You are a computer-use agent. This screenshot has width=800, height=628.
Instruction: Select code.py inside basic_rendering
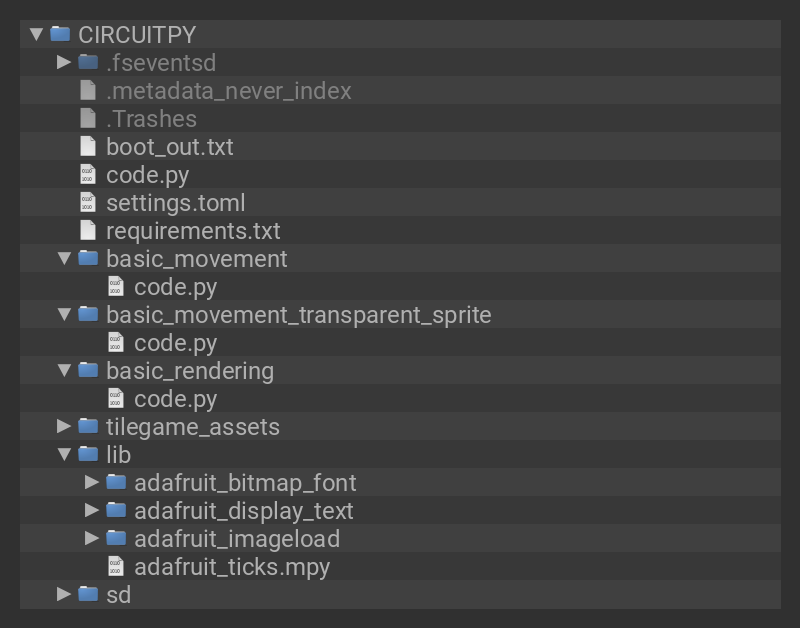(x=176, y=399)
